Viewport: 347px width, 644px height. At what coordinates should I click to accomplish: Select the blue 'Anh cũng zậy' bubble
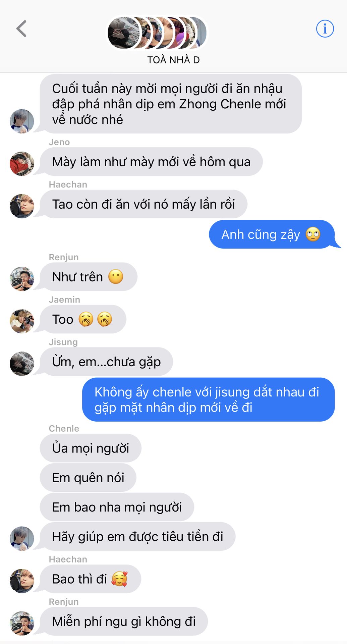tap(272, 234)
